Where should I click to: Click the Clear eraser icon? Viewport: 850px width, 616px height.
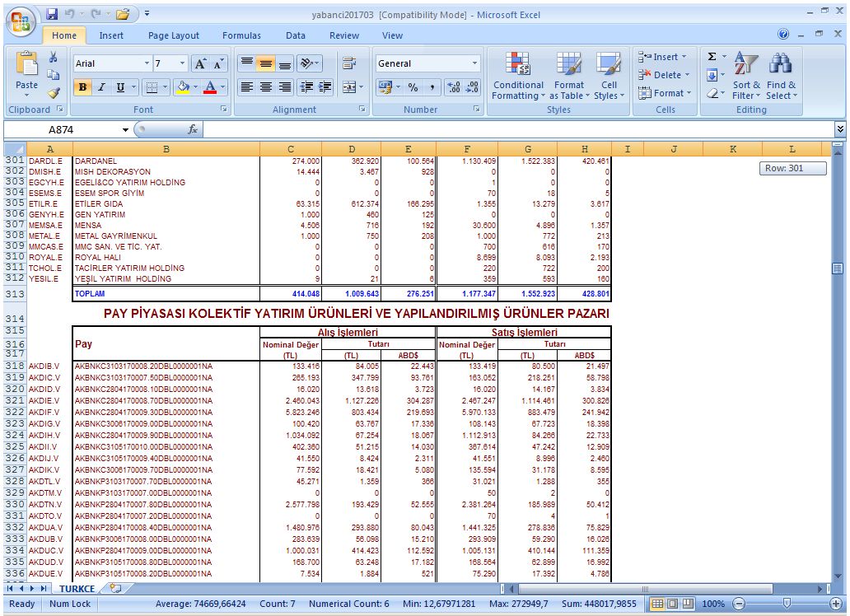(712, 93)
